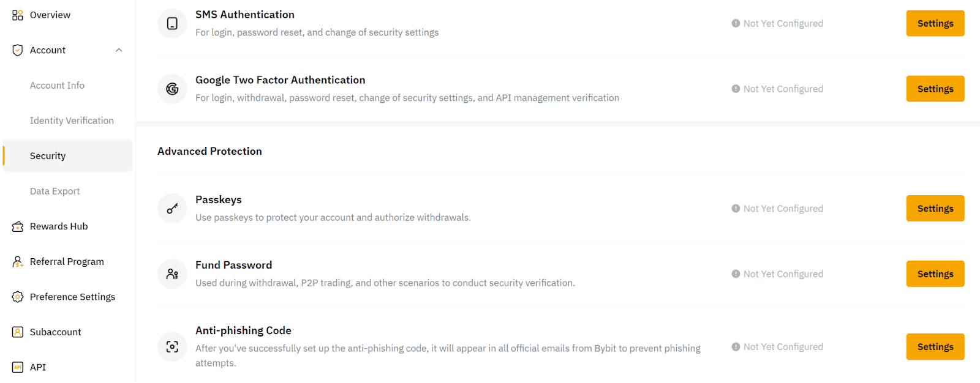Screen dimensions: 980x383
Task: Select Security in the sidebar
Action: tap(47, 155)
